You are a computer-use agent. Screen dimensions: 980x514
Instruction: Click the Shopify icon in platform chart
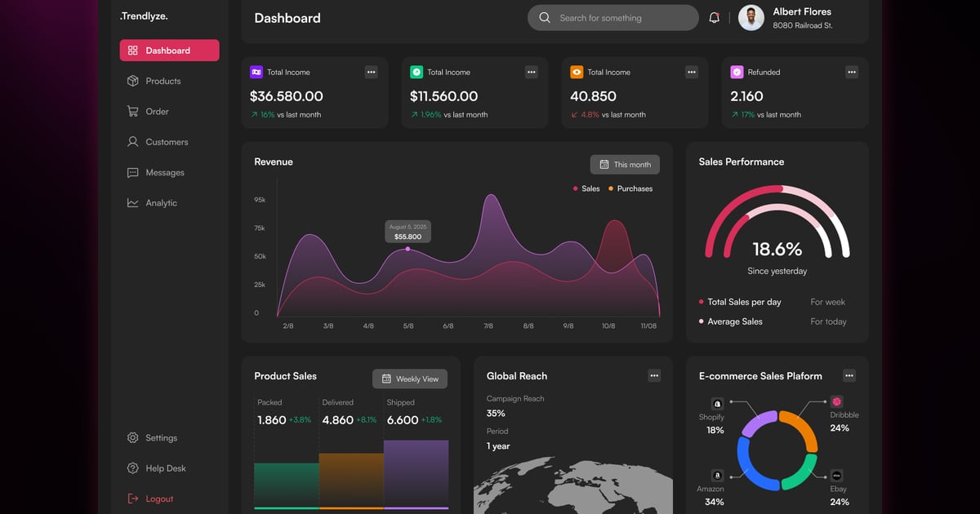717,404
